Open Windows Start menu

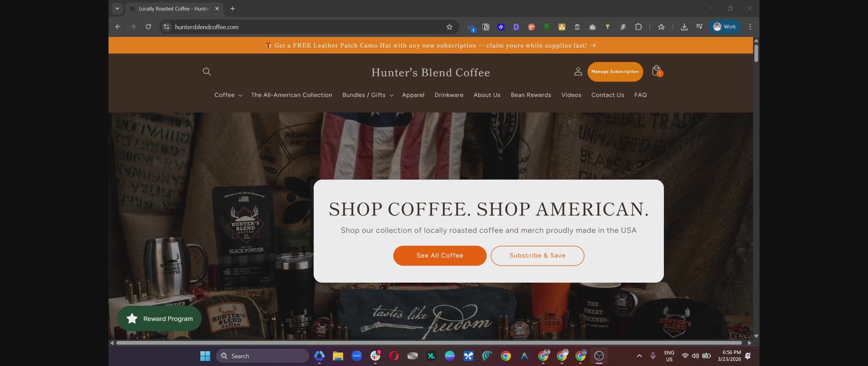tap(205, 356)
